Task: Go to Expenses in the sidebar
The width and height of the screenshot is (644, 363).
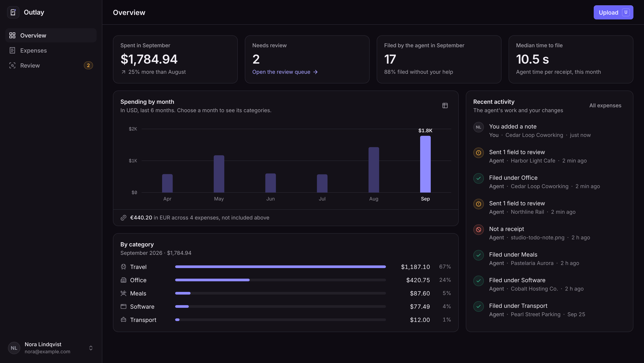Action: coord(51,50)
